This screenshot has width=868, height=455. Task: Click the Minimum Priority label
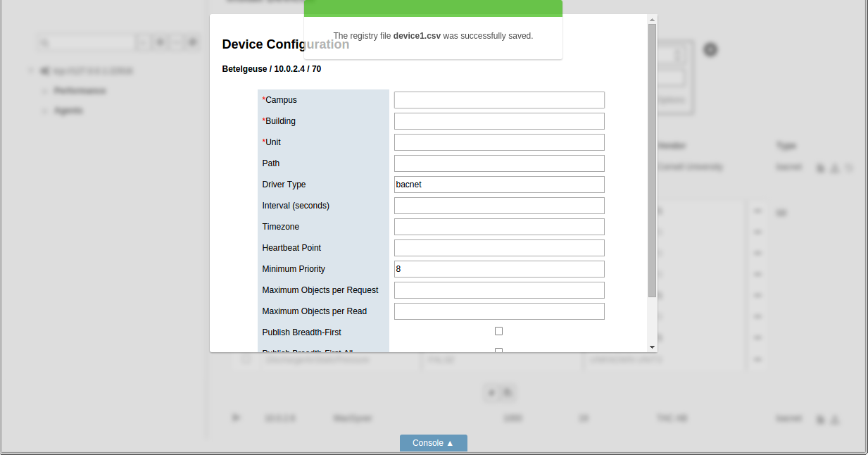click(x=294, y=269)
